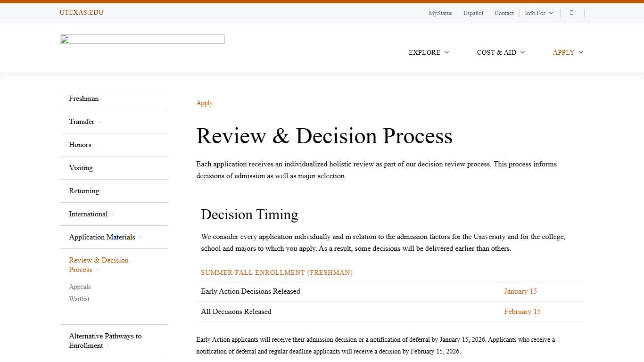Click the January 15 date link
The image size is (644, 362).
coord(520,291)
